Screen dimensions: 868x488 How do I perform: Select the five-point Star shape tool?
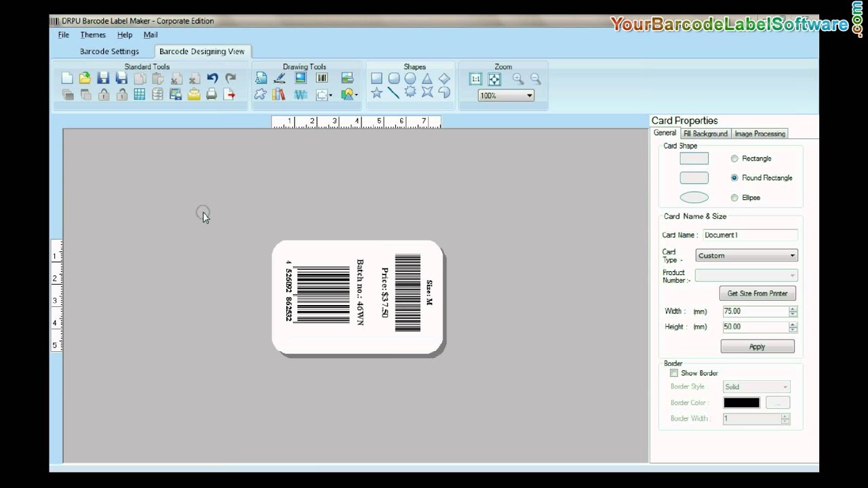click(x=376, y=93)
